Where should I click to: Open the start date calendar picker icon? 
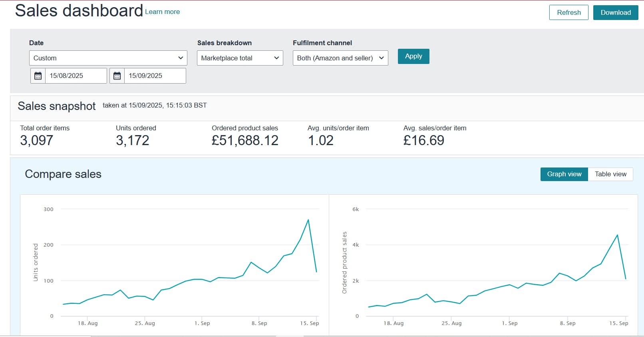38,76
